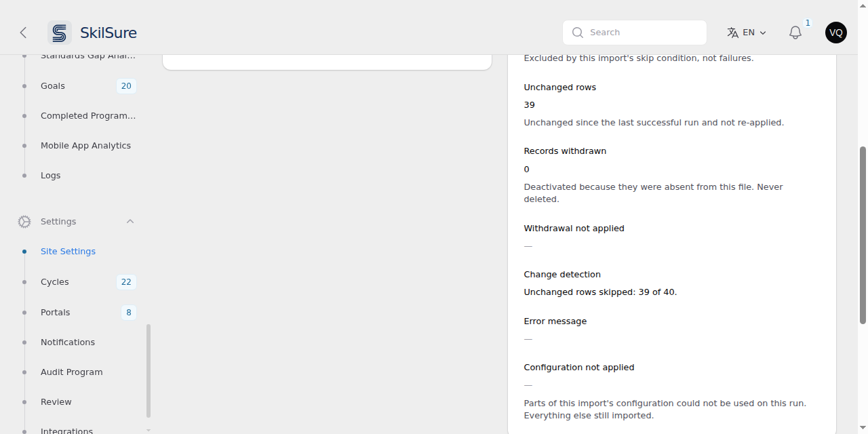Open Integrations in the sidebar
This screenshot has height=434, width=868.
pos(66,431)
